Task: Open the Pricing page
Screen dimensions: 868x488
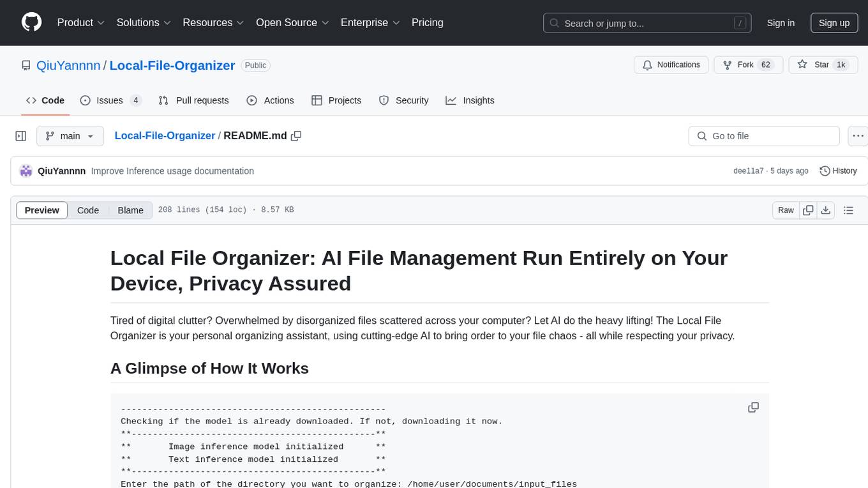Action: pyautogui.click(x=428, y=22)
